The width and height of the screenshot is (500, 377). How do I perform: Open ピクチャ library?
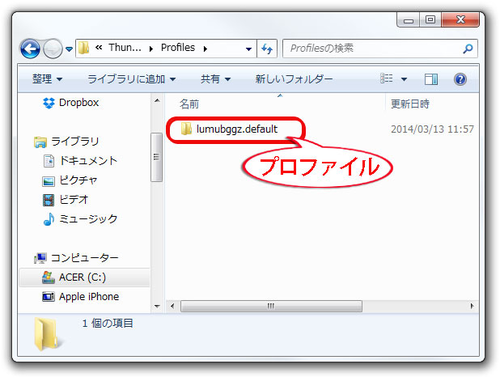coord(78,180)
